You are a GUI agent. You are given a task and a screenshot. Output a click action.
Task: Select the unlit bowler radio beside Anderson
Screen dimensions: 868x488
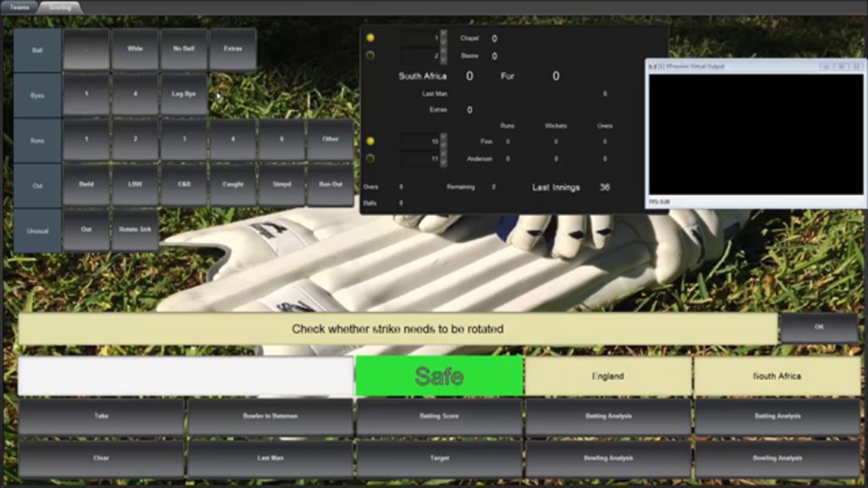pos(370,158)
